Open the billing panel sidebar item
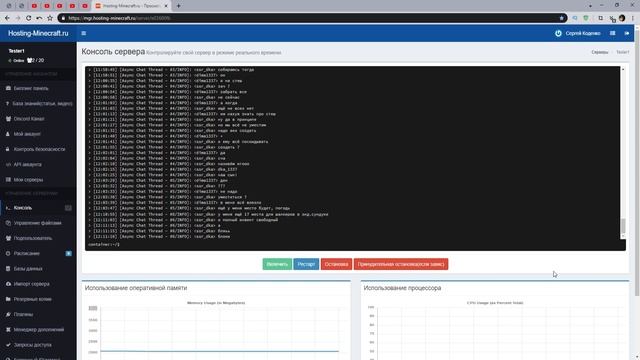The image size is (640, 360). [38, 88]
